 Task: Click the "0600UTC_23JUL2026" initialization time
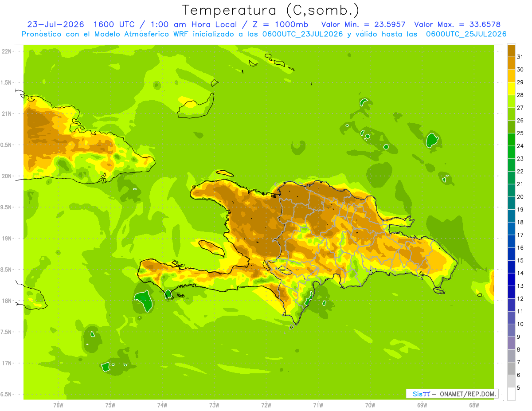pos(301,34)
